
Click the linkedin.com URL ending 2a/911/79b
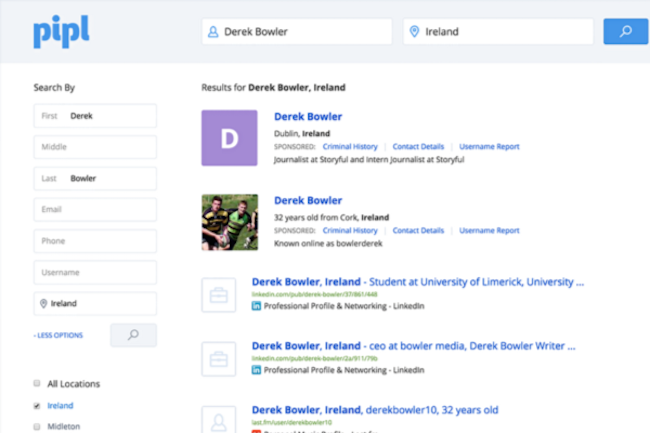315,358
